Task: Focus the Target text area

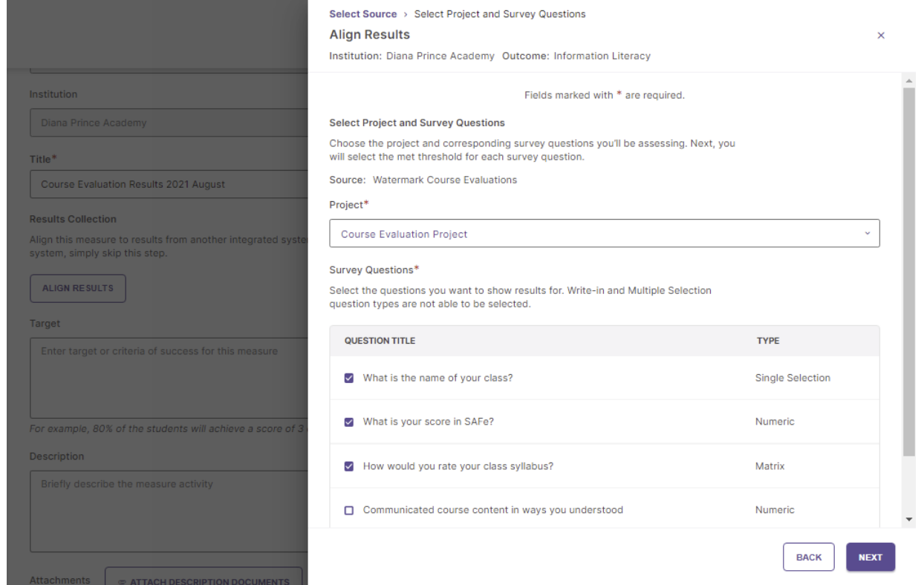Action: tap(169, 378)
